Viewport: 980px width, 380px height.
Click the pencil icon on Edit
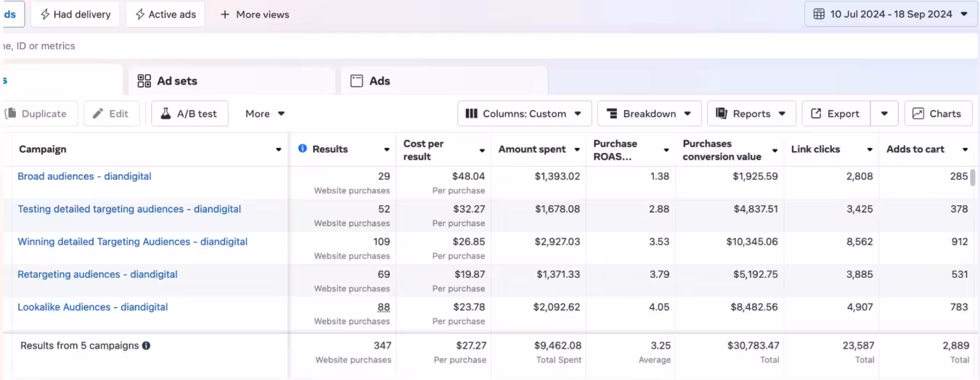click(98, 113)
